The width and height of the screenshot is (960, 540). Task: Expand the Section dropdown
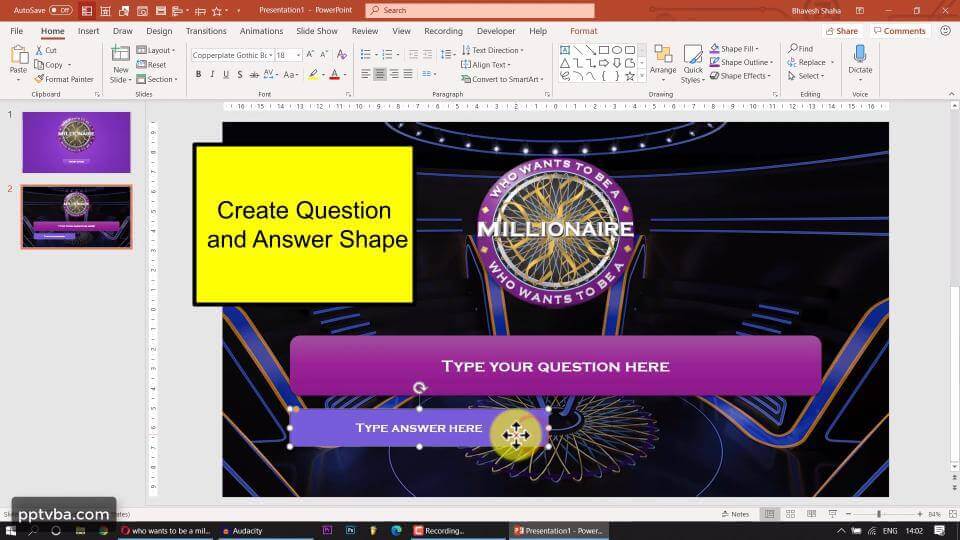tap(157, 79)
